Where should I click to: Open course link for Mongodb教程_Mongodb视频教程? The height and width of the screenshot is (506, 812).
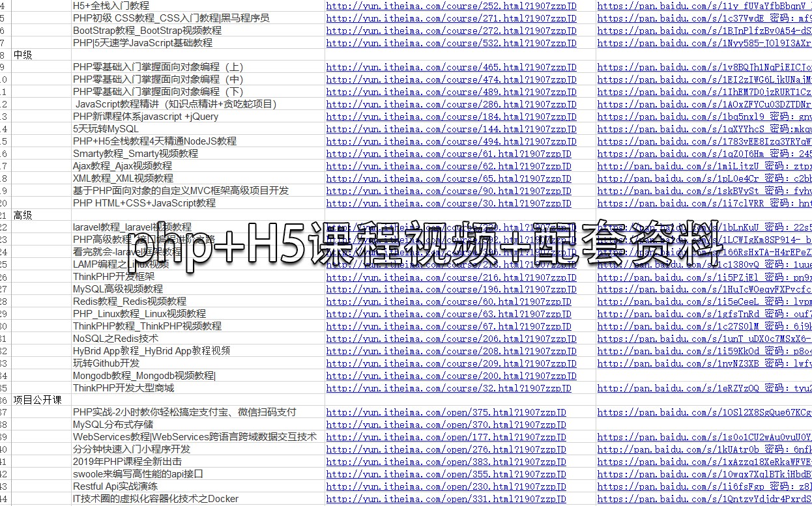(446, 376)
